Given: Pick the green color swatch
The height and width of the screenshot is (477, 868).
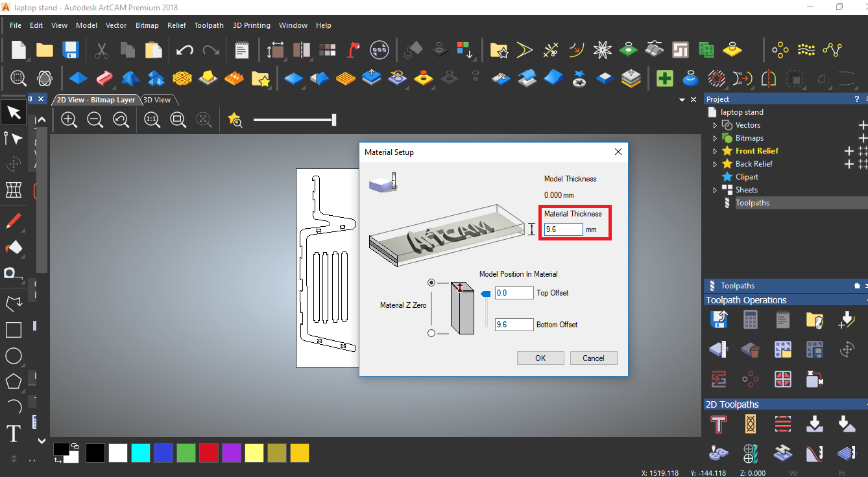Looking at the screenshot, I should (186, 453).
